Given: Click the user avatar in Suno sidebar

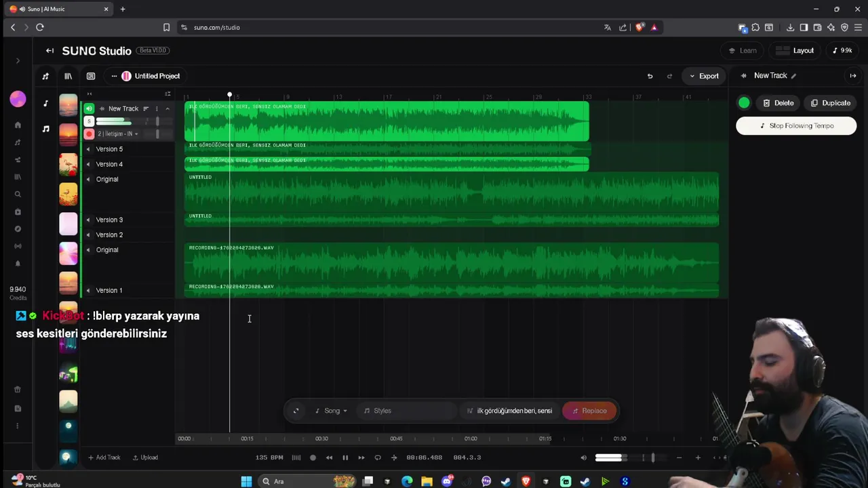Looking at the screenshot, I should click(x=18, y=99).
